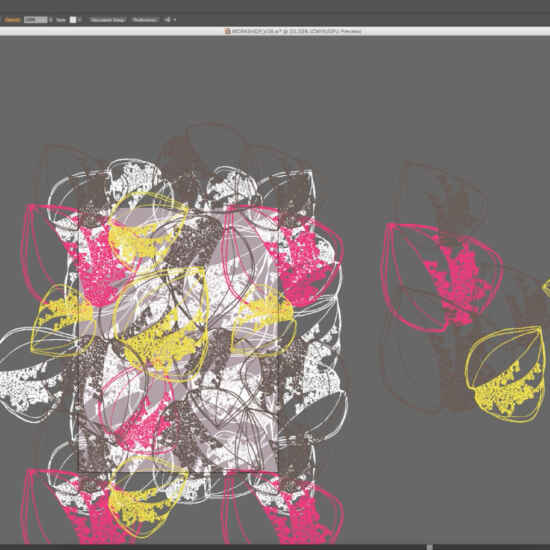Viewport: 550px width, 550px height.
Task: Click the horizontal scrollbar thumb at bottom
Action: coord(430,547)
